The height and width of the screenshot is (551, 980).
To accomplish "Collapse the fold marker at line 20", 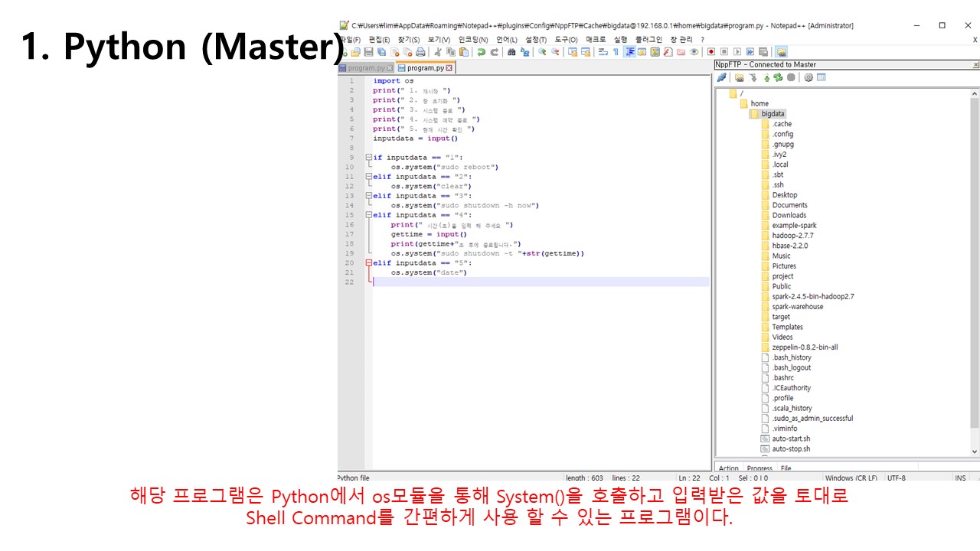I will (369, 263).
